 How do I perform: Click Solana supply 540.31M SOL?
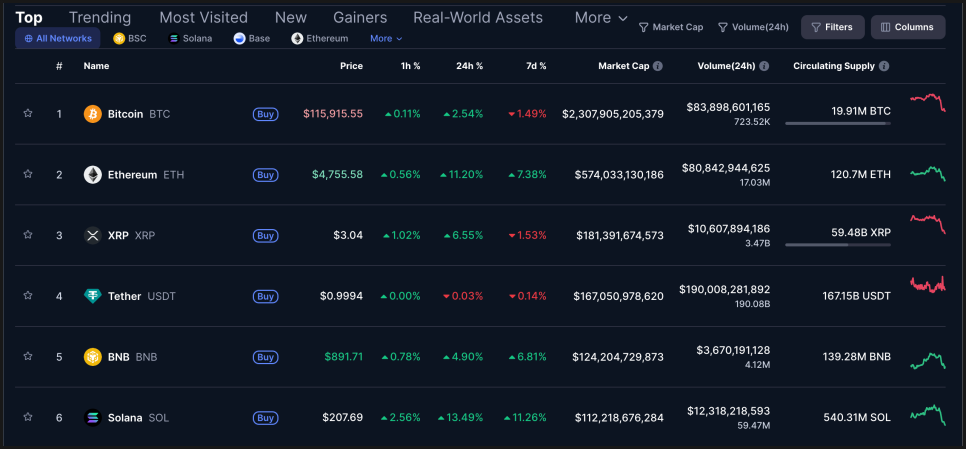tap(857, 418)
